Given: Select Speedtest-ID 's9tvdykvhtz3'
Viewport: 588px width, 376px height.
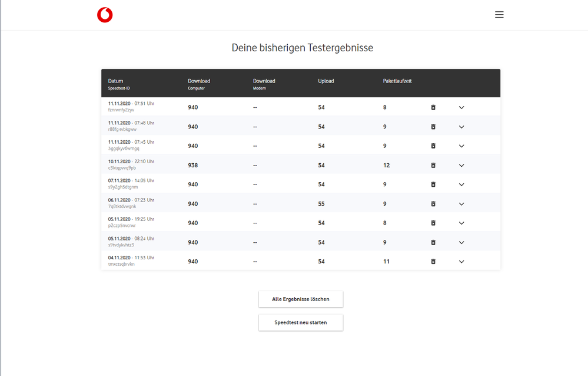Looking at the screenshot, I should click(121, 245).
